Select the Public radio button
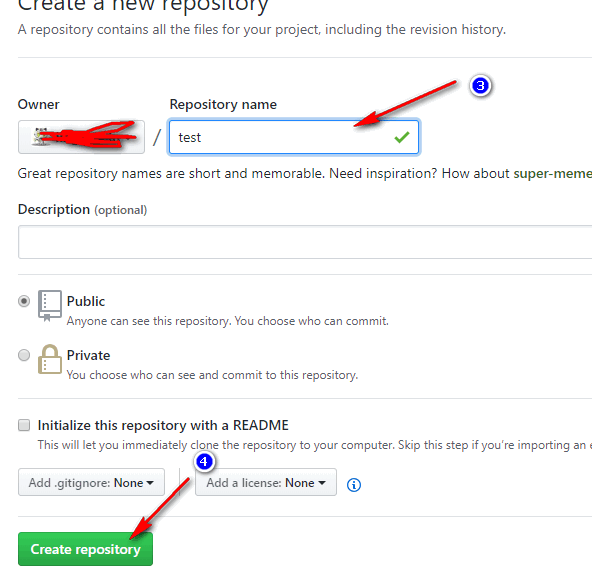This screenshot has height=576, width=592. (x=24, y=301)
